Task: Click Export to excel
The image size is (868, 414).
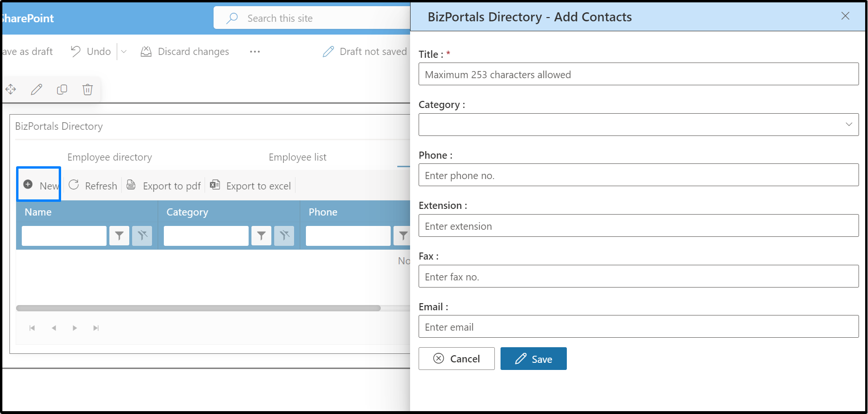Action: (x=251, y=185)
